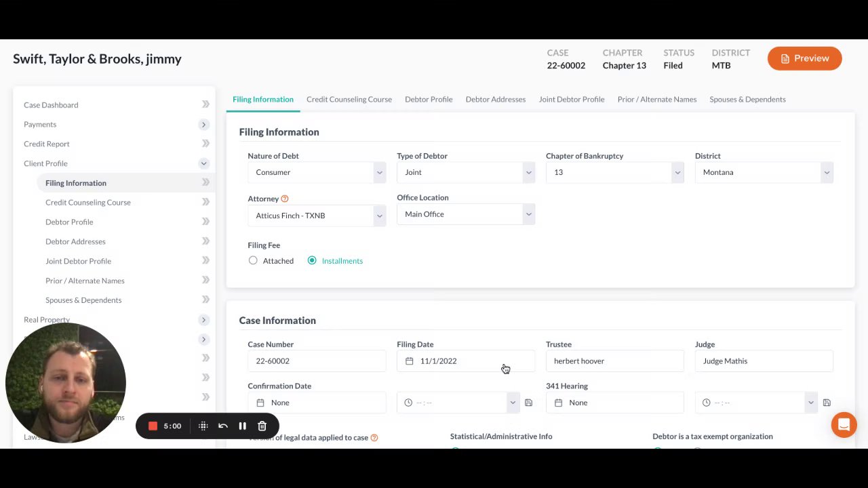
Task: Open Spouses & Dependents in the sidebar
Action: (83, 300)
